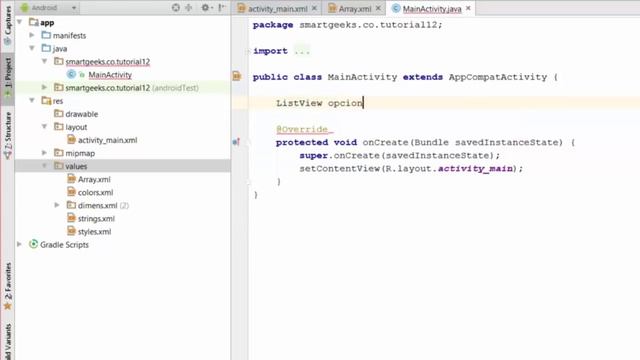Image resolution: width=640 pixels, height=360 pixels.
Task: Collapse the java folder
Action: tap(32, 48)
